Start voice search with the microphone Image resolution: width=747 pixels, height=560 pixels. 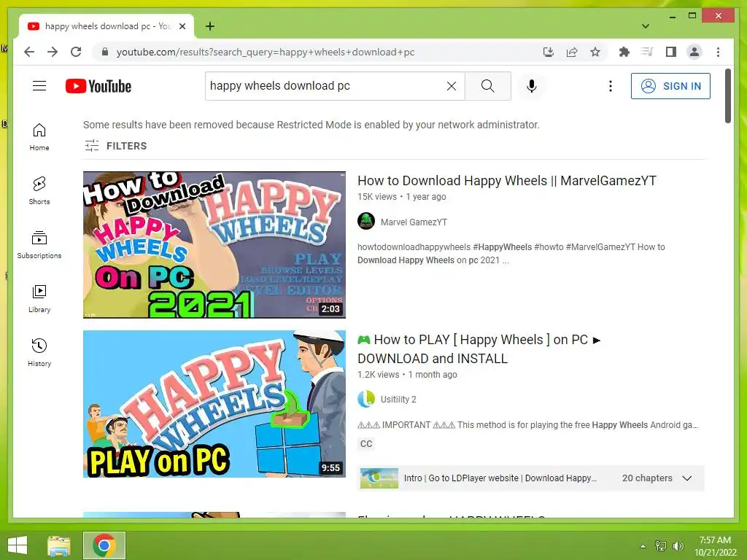tap(532, 86)
